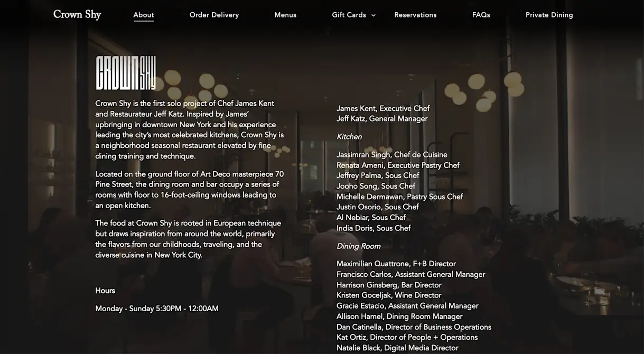Select Gift Cards in the navigation

(349, 15)
